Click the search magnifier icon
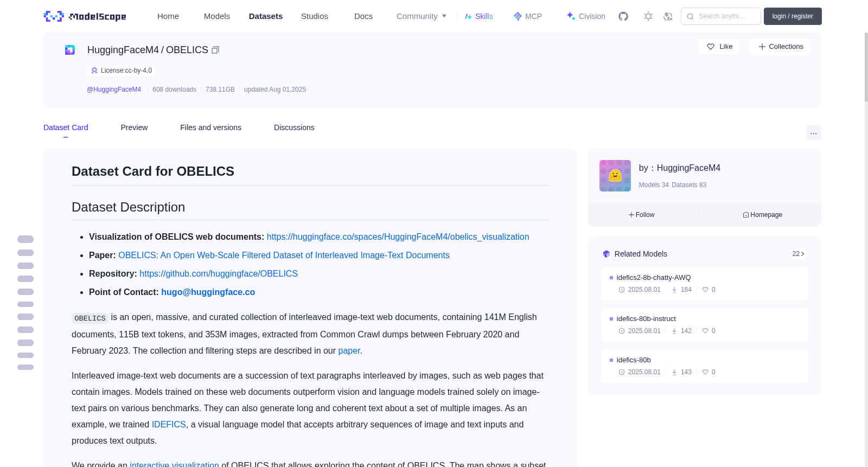868x467 pixels. [691, 16]
